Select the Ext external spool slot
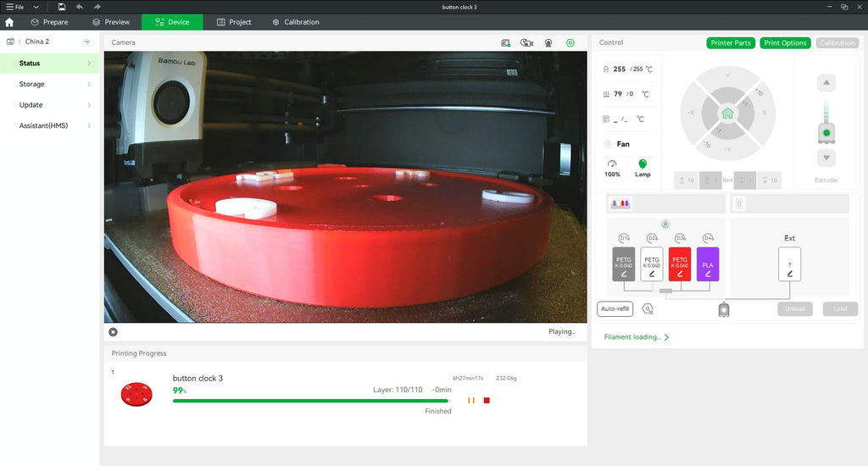The height and width of the screenshot is (466, 868). tap(789, 264)
